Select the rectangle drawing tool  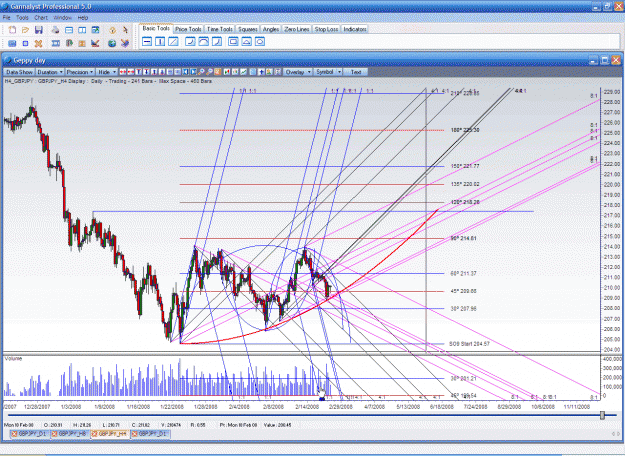tap(233, 41)
